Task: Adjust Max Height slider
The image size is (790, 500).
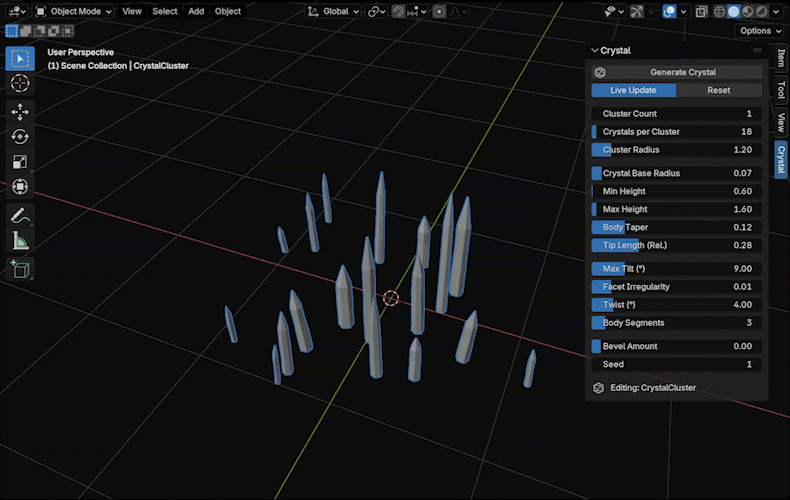Action: [677, 209]
